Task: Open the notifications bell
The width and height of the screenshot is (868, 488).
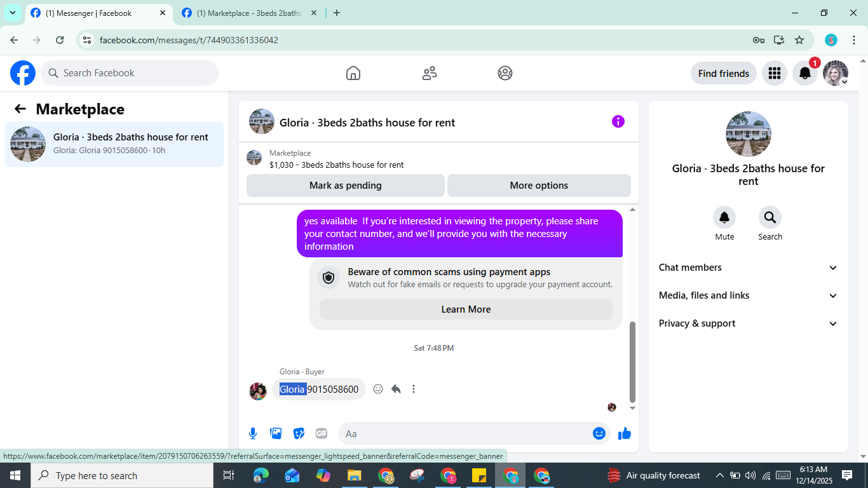Action: click(x=805, y=73)
